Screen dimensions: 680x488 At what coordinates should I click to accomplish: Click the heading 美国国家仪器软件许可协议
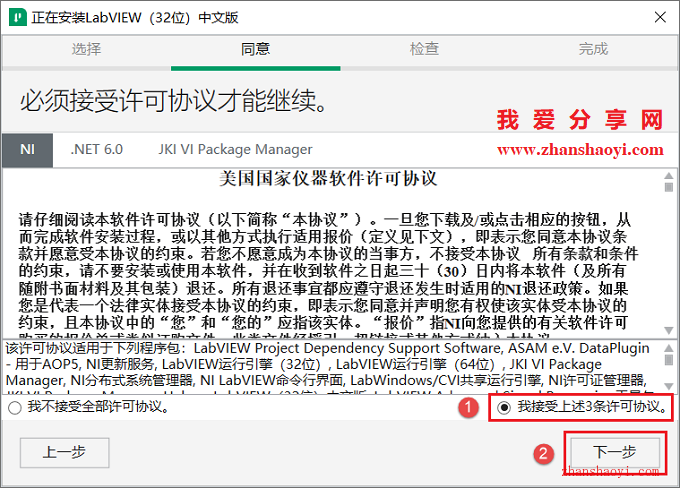pos(328,178)
